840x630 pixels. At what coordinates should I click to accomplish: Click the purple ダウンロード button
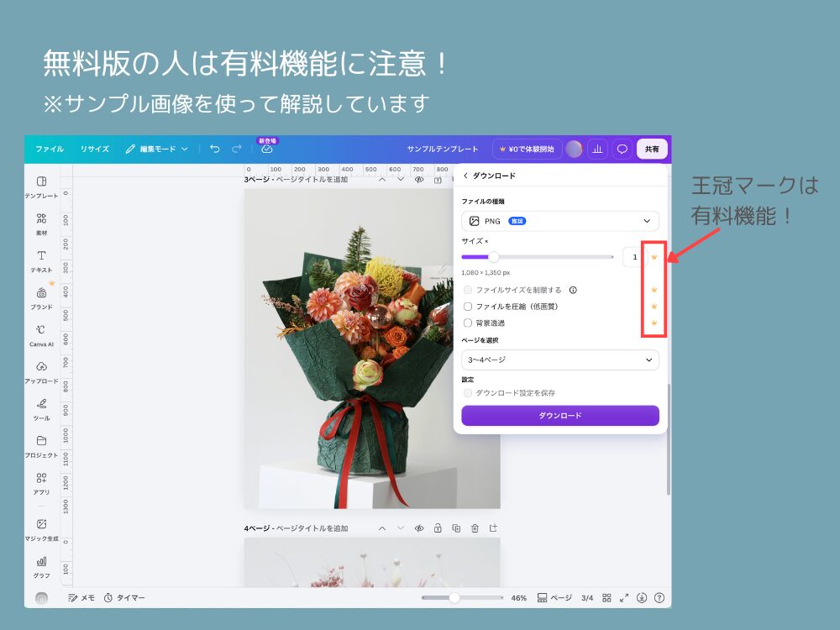(x=559, y=416)
